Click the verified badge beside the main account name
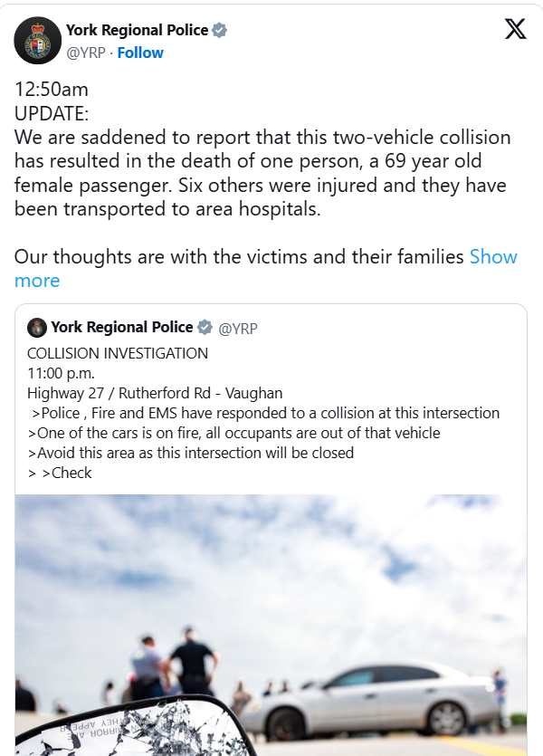The height and width of the screenshot is (756, 543). [x=219, y=30]
